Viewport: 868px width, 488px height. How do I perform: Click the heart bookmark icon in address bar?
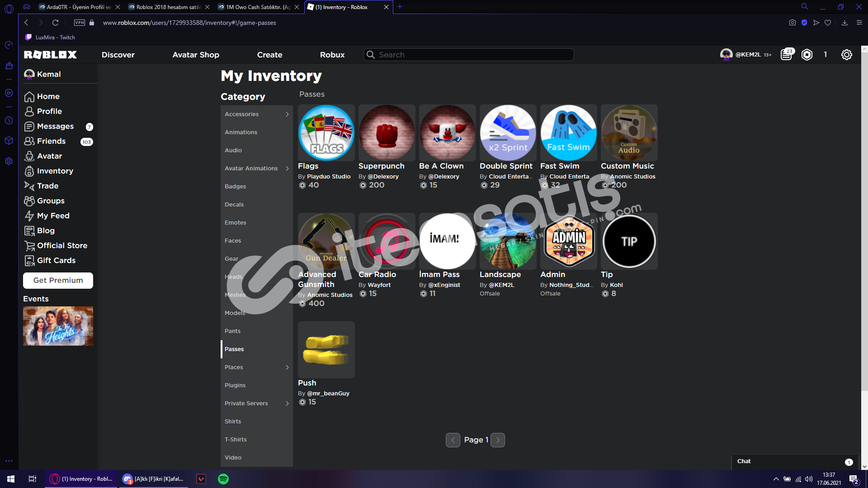pos(828,23)
